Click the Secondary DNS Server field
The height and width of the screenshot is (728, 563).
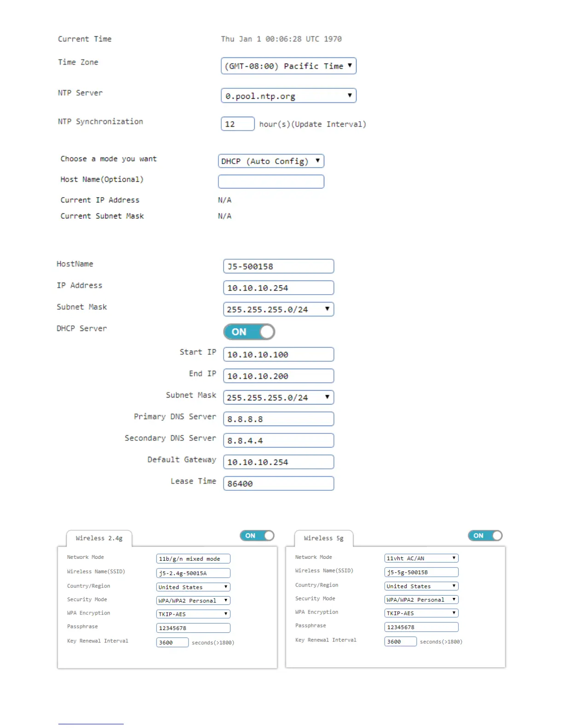(278, 440)
